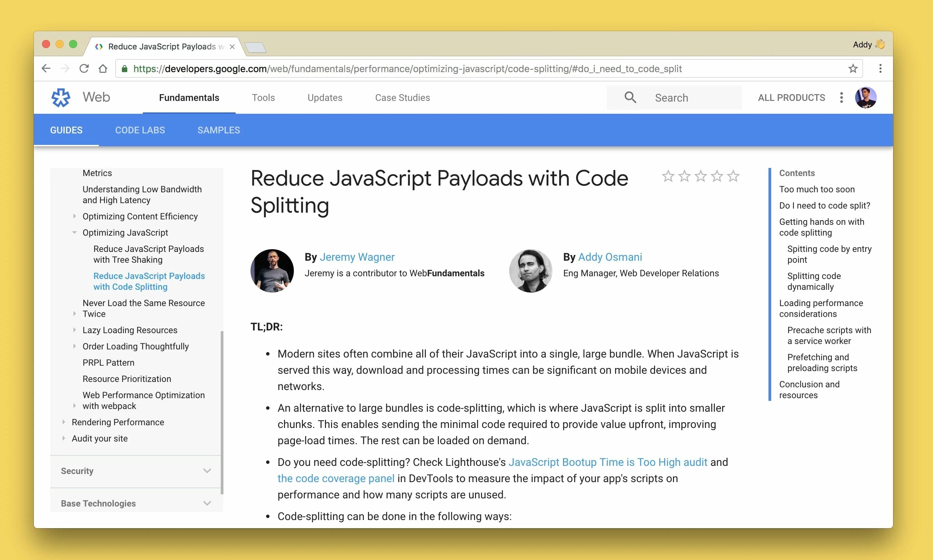Open Jeremy Wagner's author link
Screen dimensions: 933x560
coord(357,257)
